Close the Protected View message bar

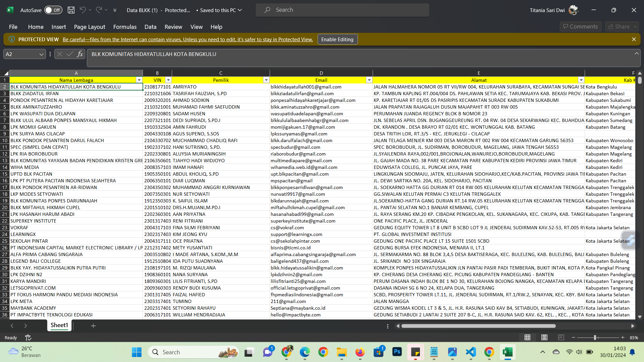point(634,39)
